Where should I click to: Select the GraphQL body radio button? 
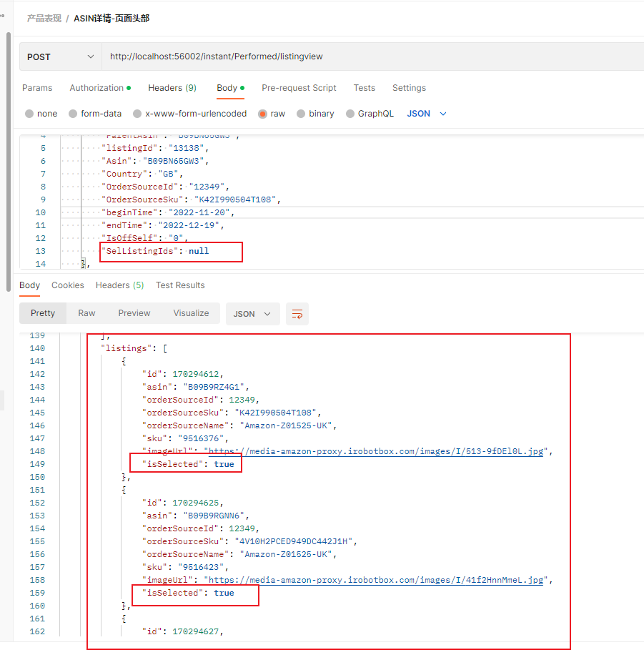point(350,114)
